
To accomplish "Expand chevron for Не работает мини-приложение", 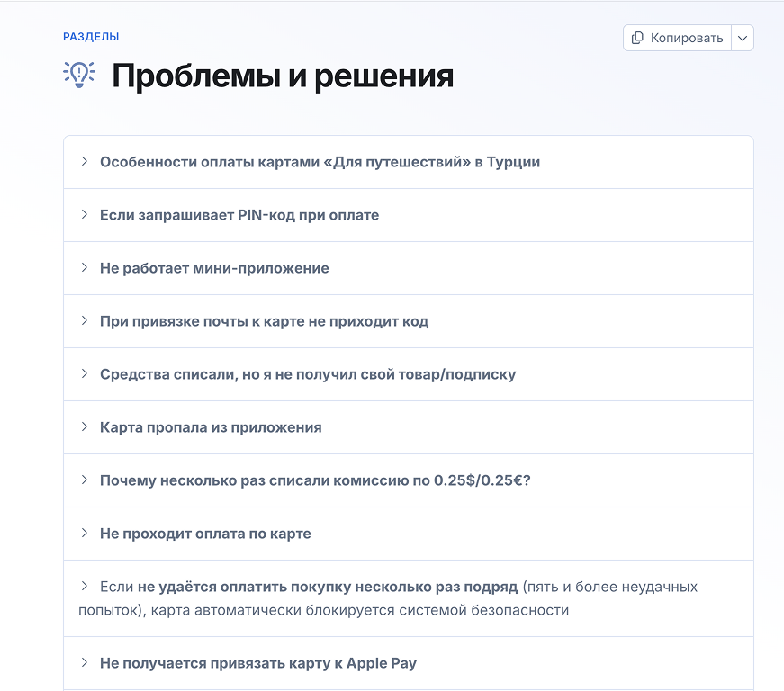I will tap(85, 267).
